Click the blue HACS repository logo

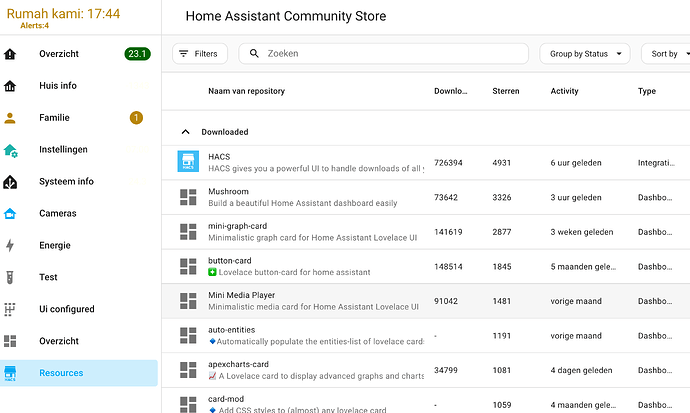188,161
